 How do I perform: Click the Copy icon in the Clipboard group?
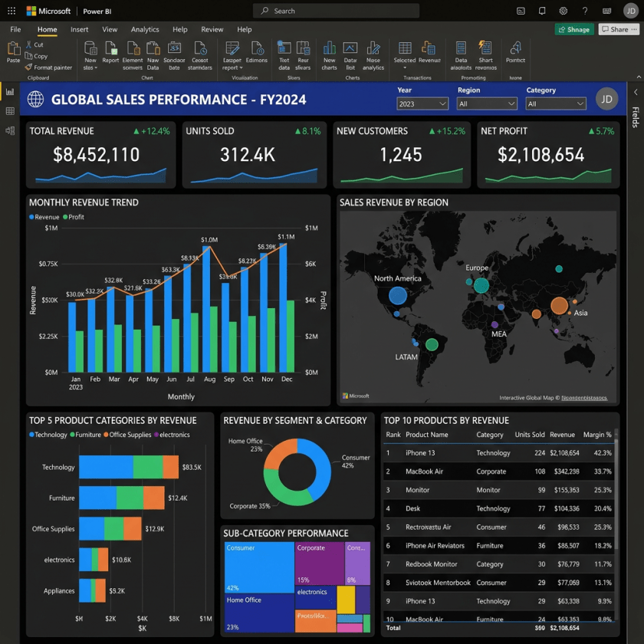click(x=31, y=56)
